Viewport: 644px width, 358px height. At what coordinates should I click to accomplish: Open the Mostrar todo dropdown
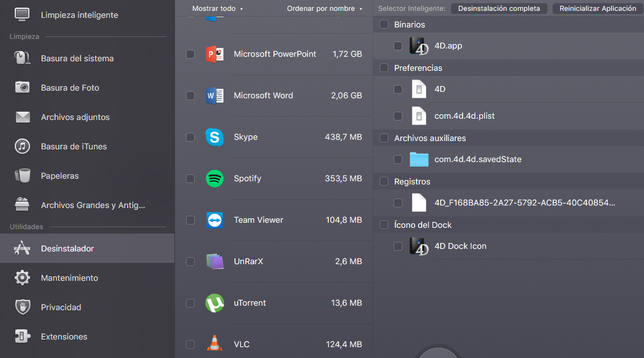[x=218, y=8]
